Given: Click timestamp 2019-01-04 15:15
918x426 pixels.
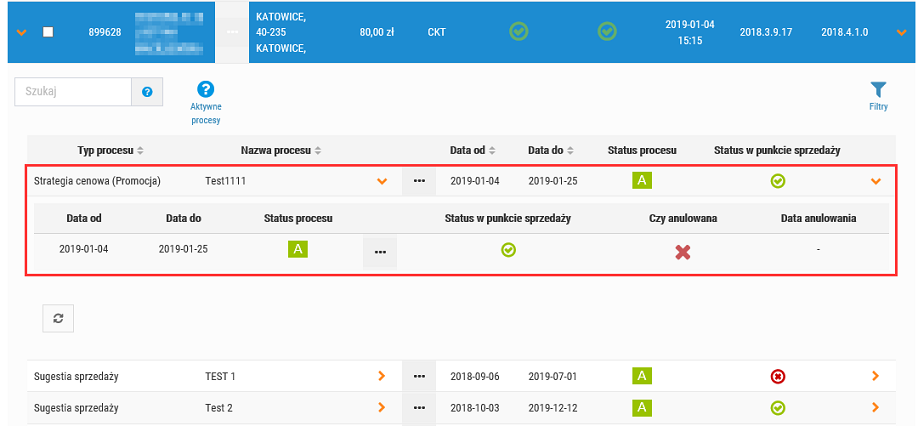Looking at the screenshot, I should (x=690, y=33).
